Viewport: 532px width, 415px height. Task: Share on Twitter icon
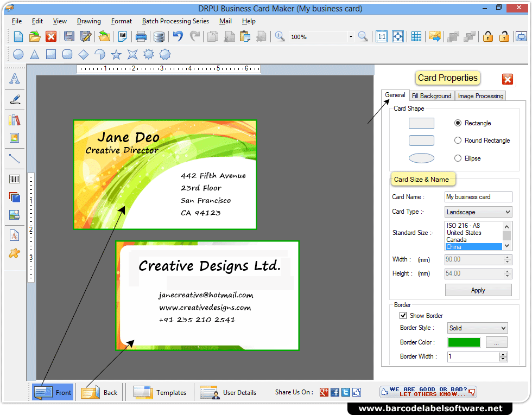coord(346,392)
